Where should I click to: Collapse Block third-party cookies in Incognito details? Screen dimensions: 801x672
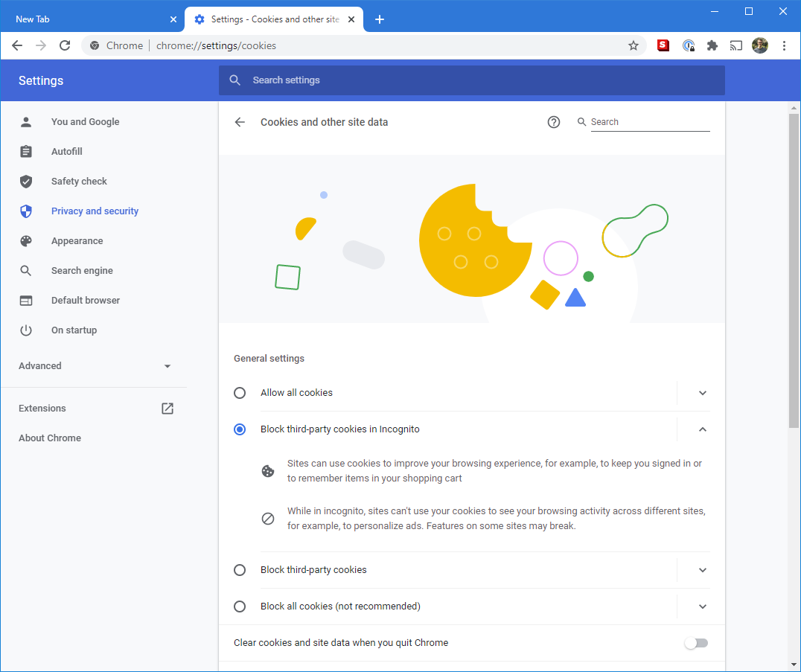coord(702,429)
